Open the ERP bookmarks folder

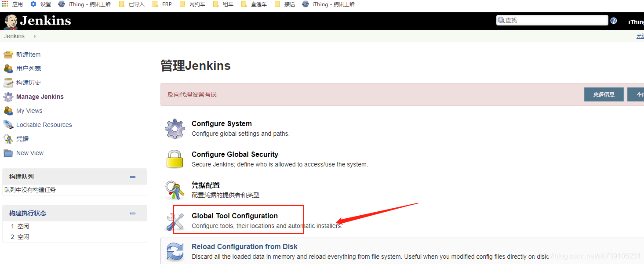coord(162,4)
